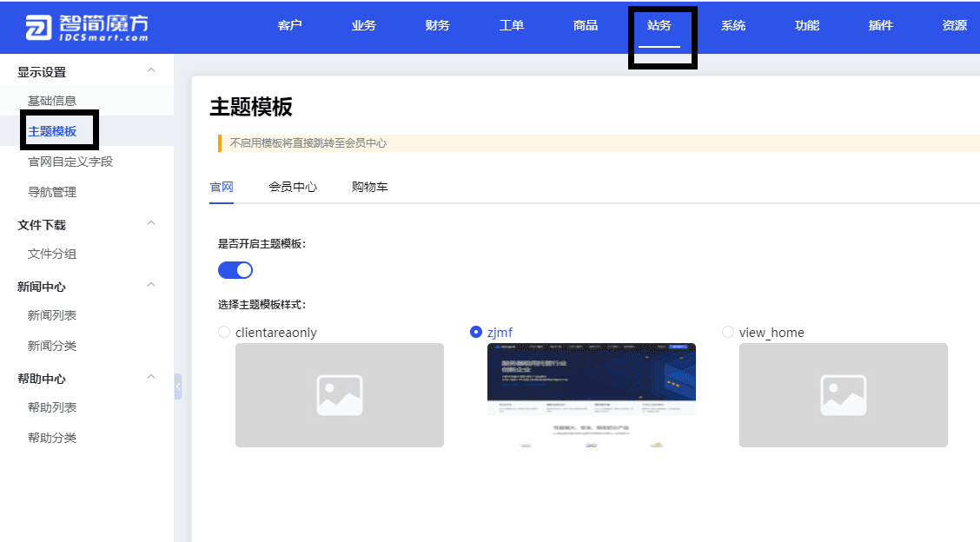The height and width of the screenshot is (542, 980).
Task: Click the 智简魔方 logo
Action: point(87,28)
